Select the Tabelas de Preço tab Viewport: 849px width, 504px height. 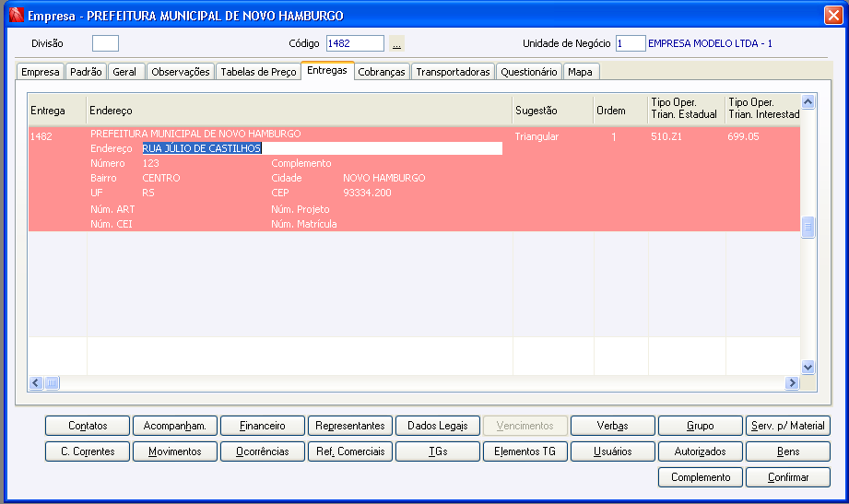point(258,72)
